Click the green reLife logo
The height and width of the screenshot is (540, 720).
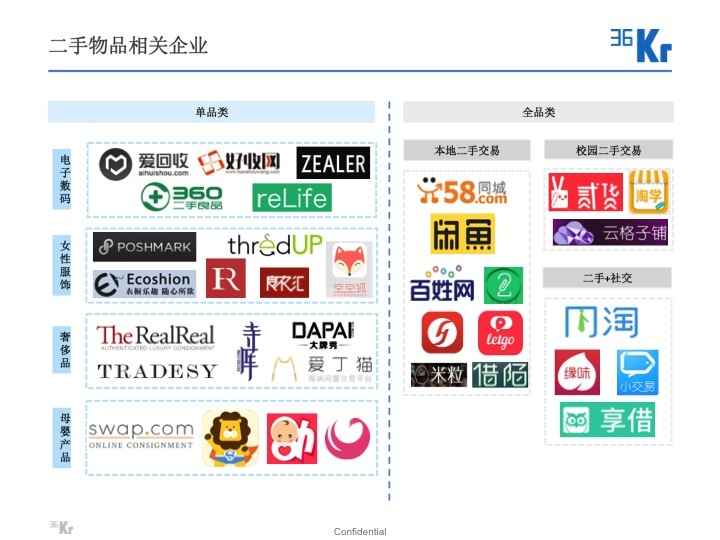291,198
